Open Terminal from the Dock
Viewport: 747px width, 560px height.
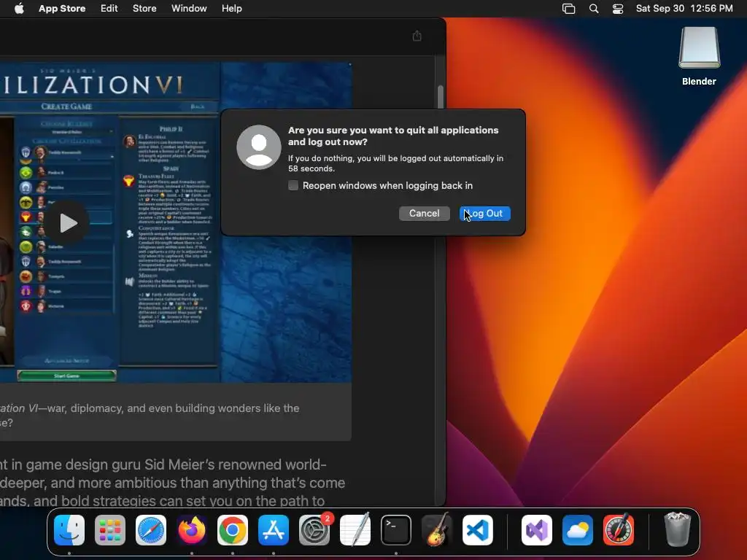(x=396, y=530)
